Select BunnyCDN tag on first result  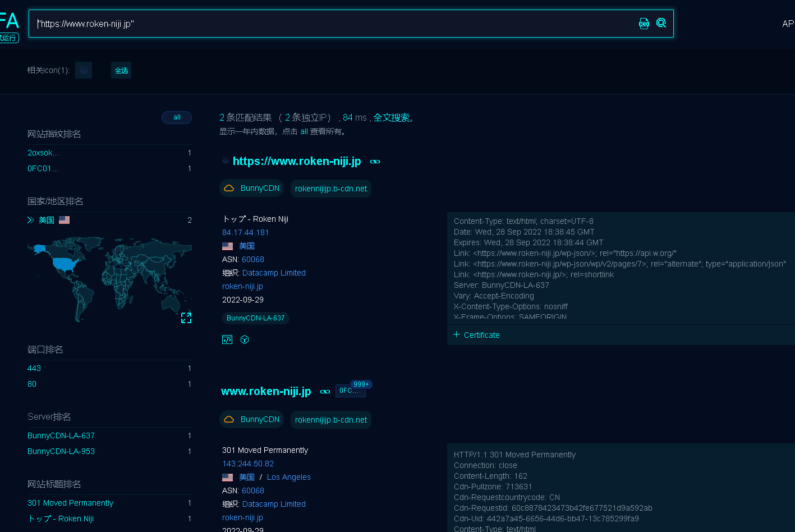[x=252, y=188]
